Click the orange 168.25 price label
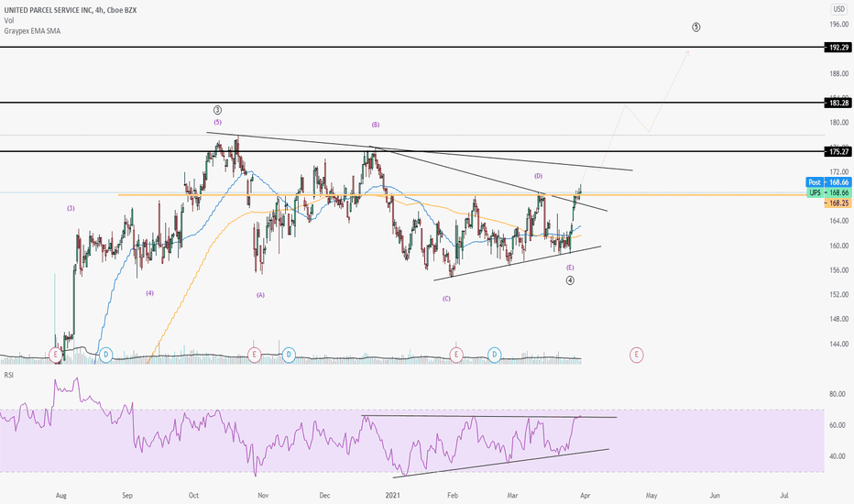Viewport: 854px width, 504px height. pos(838,203)
